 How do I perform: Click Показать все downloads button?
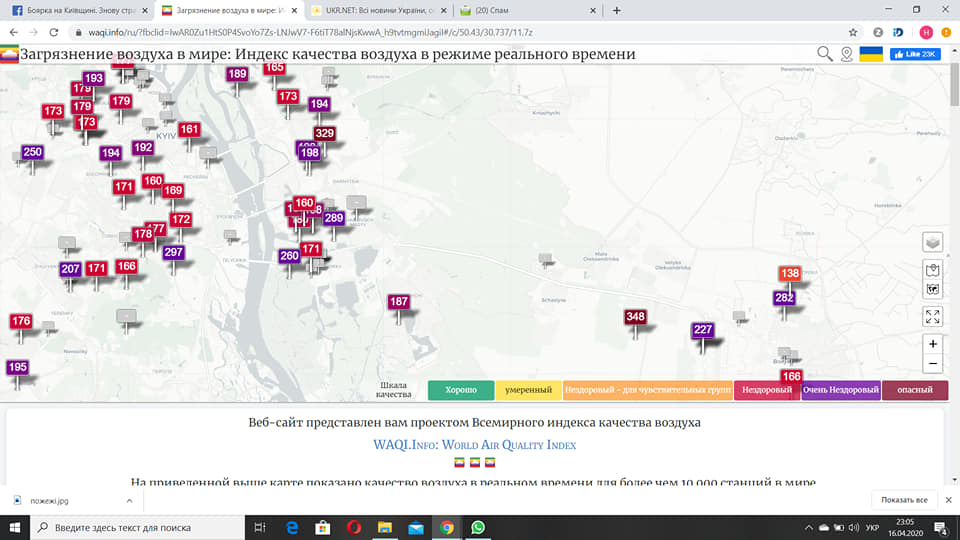[x=905, y=500]
